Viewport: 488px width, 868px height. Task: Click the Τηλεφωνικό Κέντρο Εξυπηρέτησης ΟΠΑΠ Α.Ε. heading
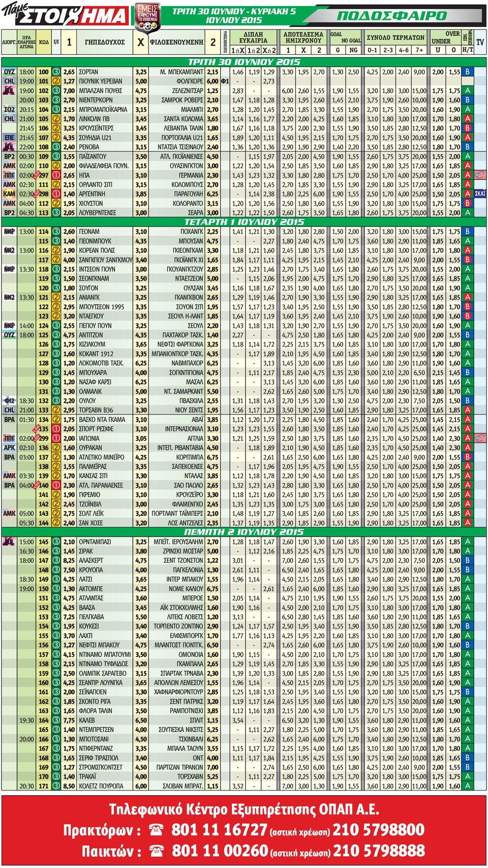tap(244, 809)
